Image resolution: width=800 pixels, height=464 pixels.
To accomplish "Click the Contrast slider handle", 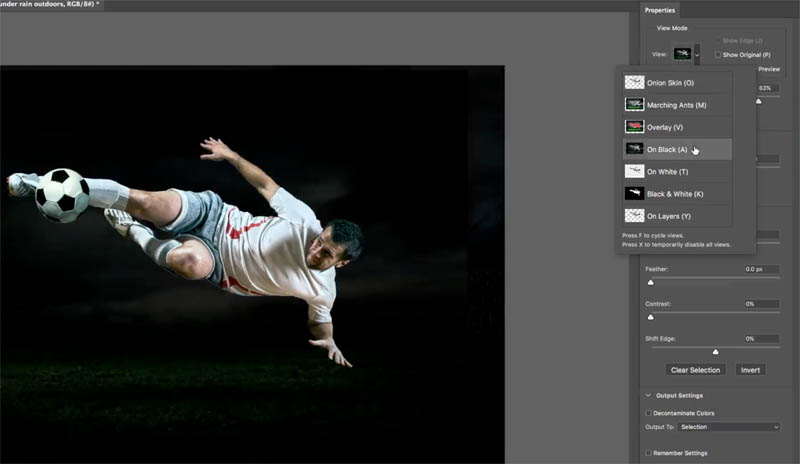I will point(651,317).
